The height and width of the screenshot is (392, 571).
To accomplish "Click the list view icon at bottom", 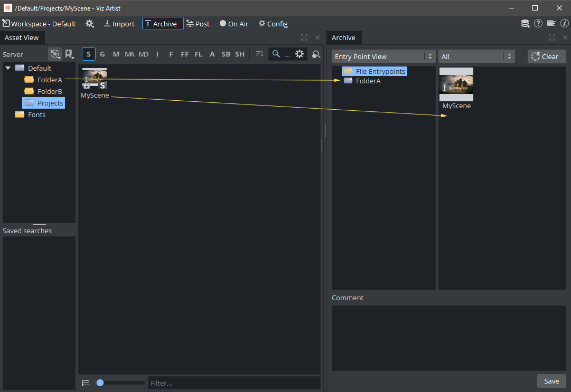I will pos(86,383).
